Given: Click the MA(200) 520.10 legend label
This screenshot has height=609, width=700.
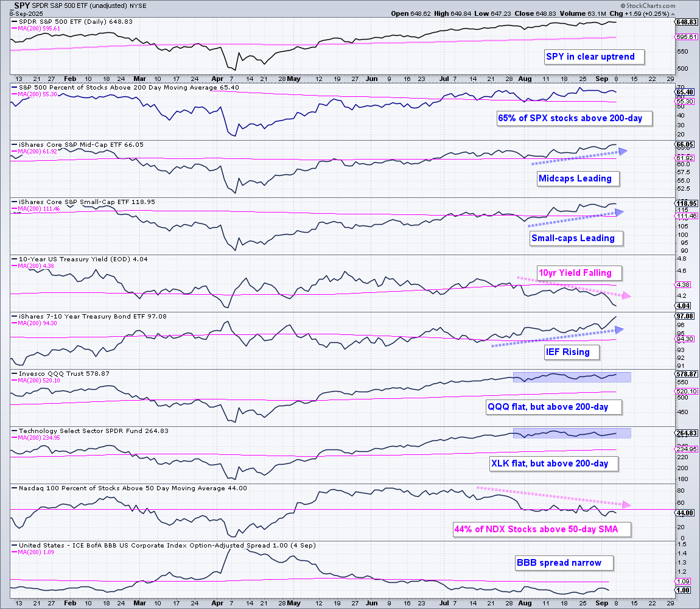Looking at the screenshot, I should point(36,381).
